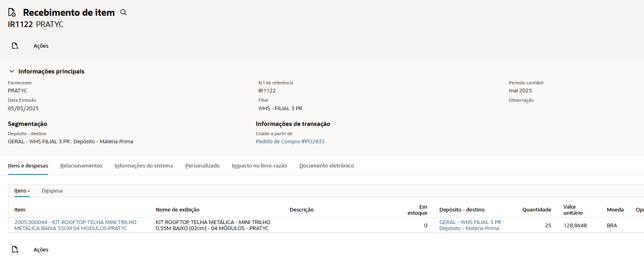Click the record document icon beside page title
644x268 pixels.
[x=12, y=13]
